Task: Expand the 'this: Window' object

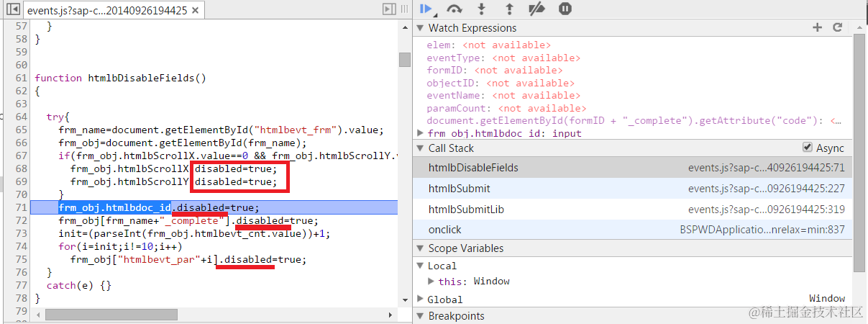Action: click(x=432, y=282)
